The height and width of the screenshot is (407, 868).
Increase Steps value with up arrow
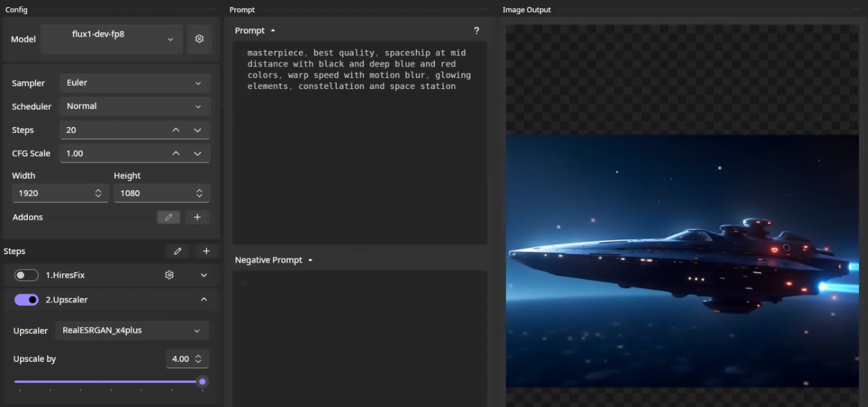coord(176,130)
